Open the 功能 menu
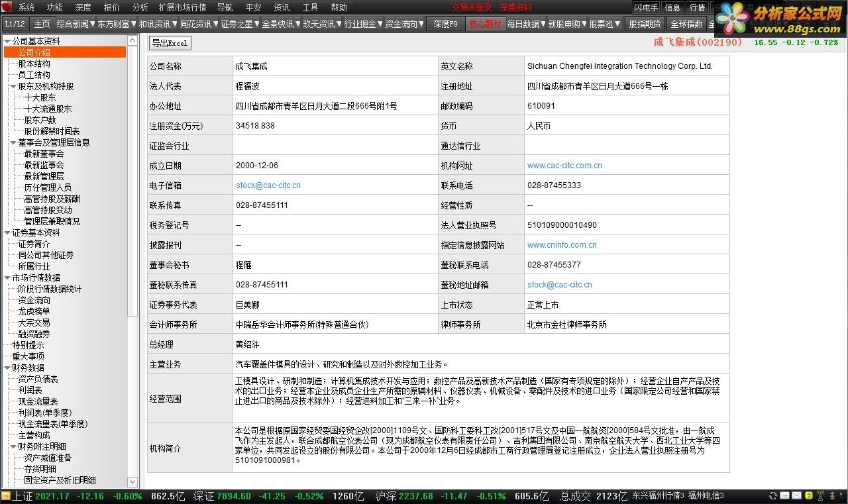This screenshot has width=848, height=504. coord(55,7)
